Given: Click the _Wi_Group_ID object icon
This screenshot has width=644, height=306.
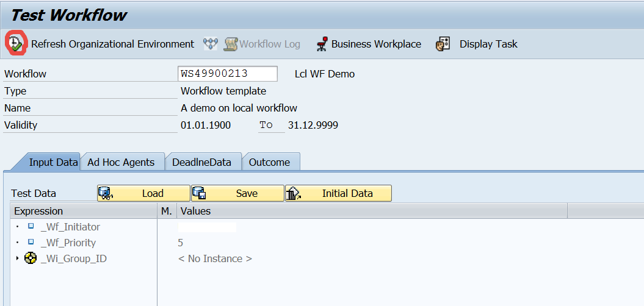Looking at the screenshot, I should (x=31, y=258).
